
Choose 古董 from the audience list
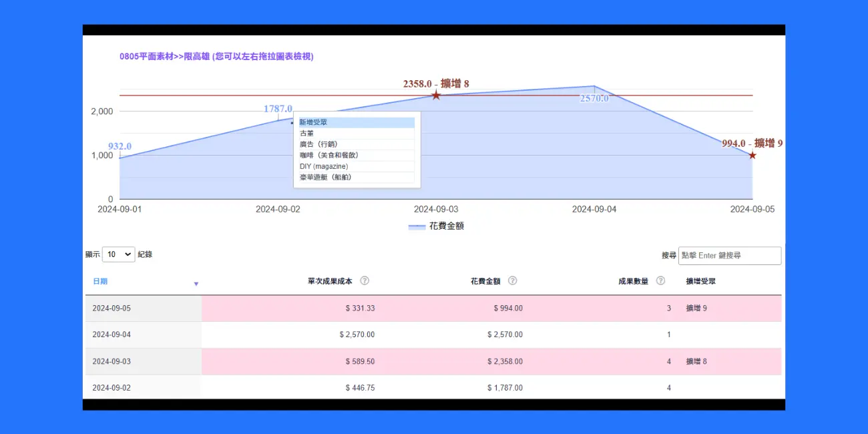coord(357,134)
